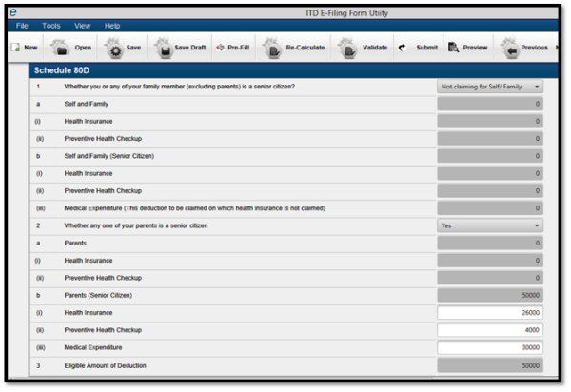This screenshot has width=571, height=392.
Task: Open the File menu
Action: 22,25
